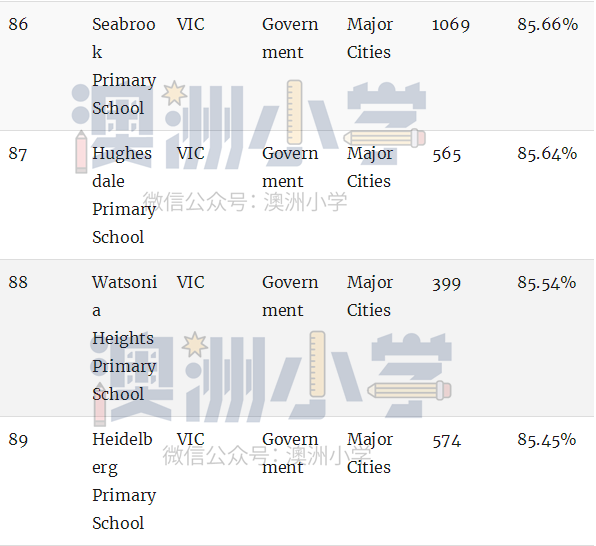Click Government sector in Hughesdale row
Screen dimensions: 596x546
[x=290, y=167]
